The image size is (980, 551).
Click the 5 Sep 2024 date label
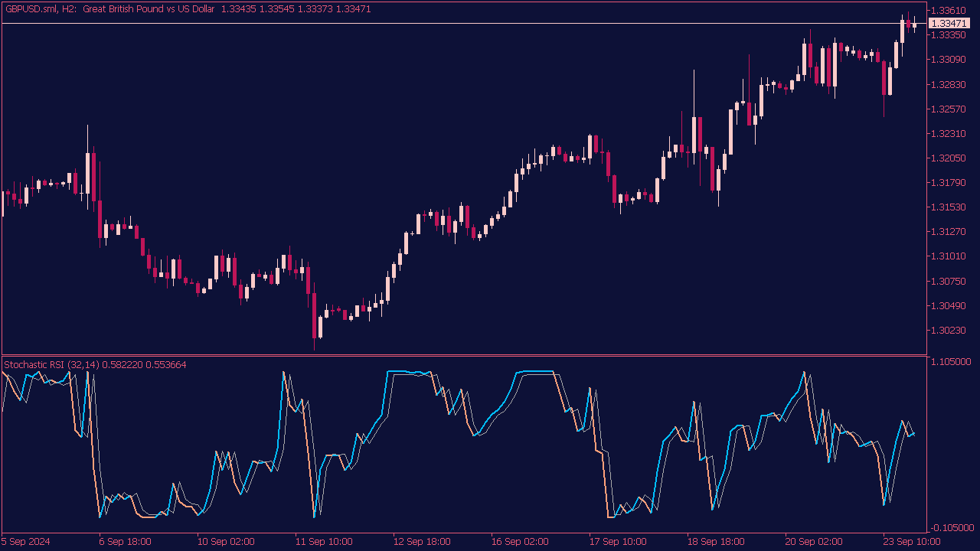tap(25, 541)
